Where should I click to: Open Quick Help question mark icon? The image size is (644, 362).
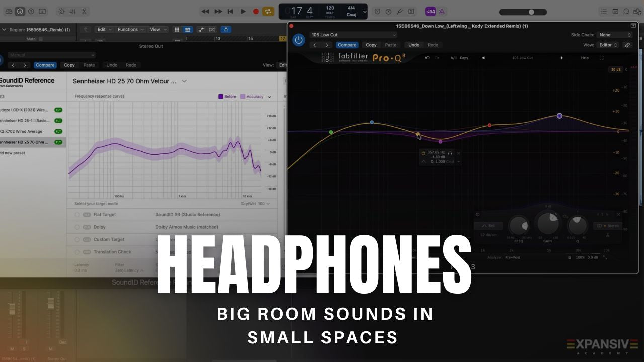[x=31, y=11]
